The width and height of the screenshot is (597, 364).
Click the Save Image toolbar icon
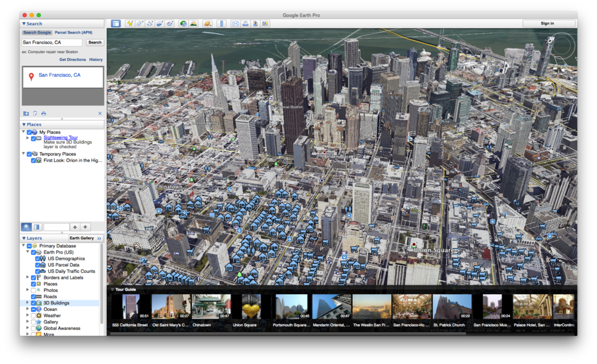[x=256, y=24]
